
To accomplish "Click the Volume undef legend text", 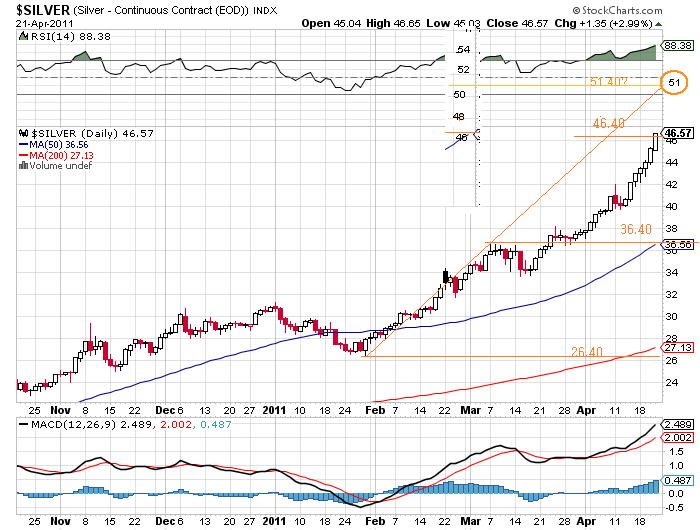I will 61,166.
